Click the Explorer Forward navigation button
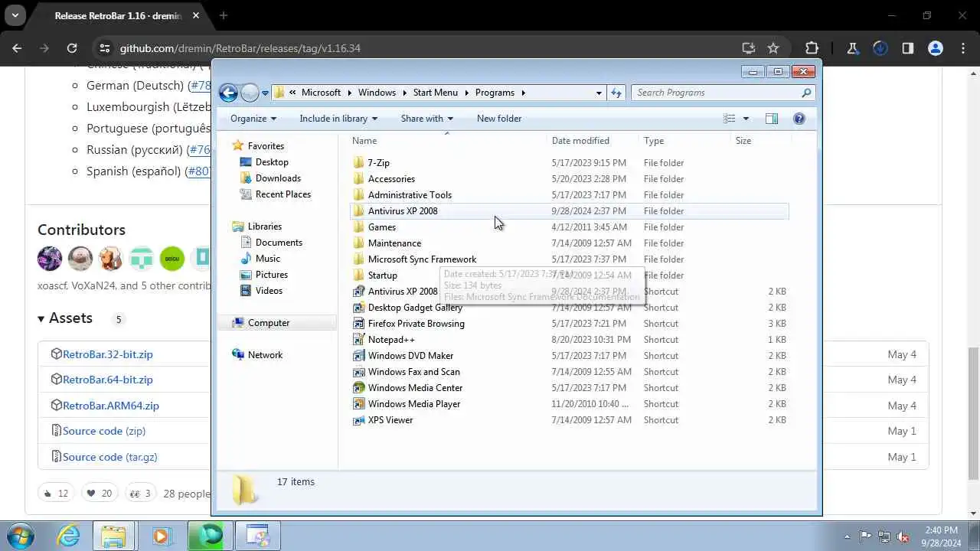 click(250, 93)
